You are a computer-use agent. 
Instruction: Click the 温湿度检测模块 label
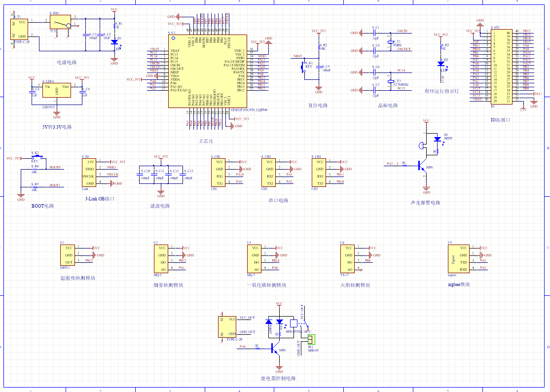pos(77,278)
